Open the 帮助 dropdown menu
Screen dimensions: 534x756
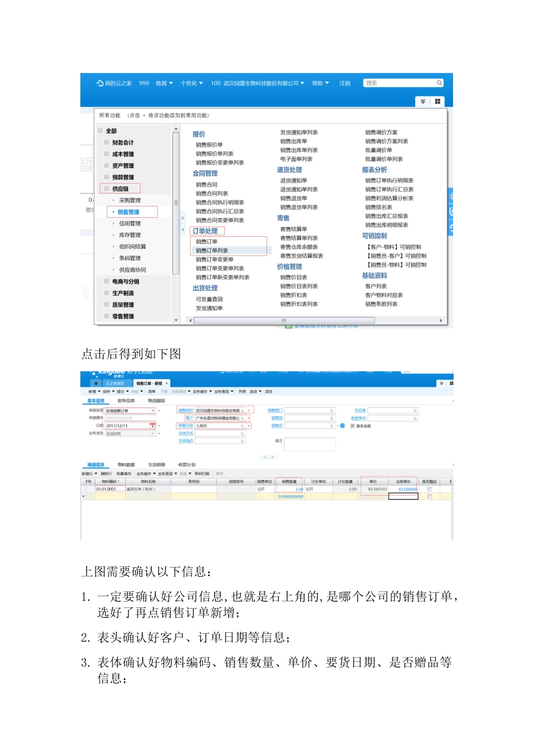coord(321,83)
